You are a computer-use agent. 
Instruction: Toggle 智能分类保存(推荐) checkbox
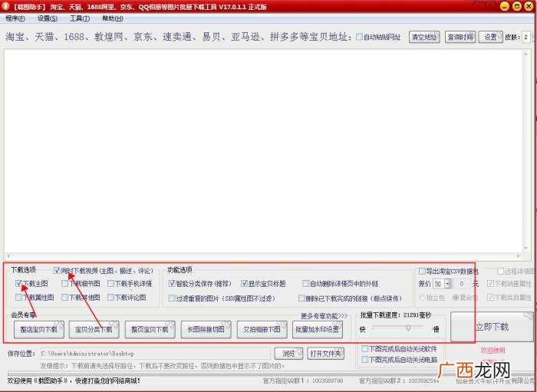click(x=172, y=284)
